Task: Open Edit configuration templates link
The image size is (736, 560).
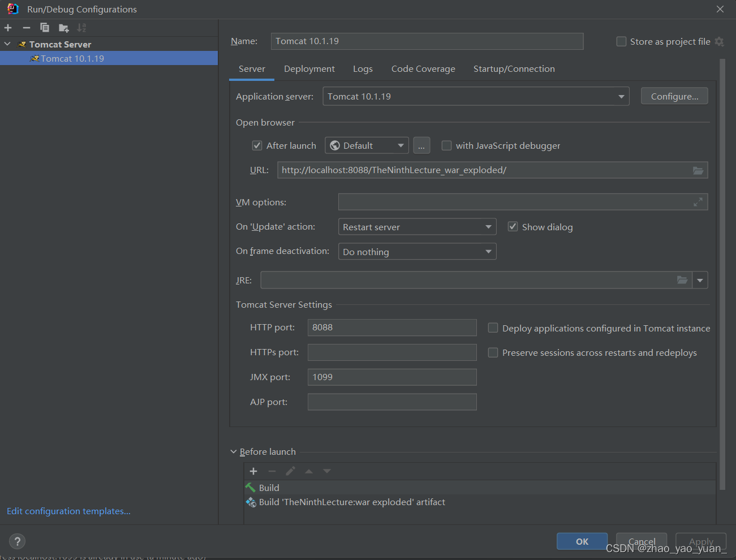Action: pos(68,511)
